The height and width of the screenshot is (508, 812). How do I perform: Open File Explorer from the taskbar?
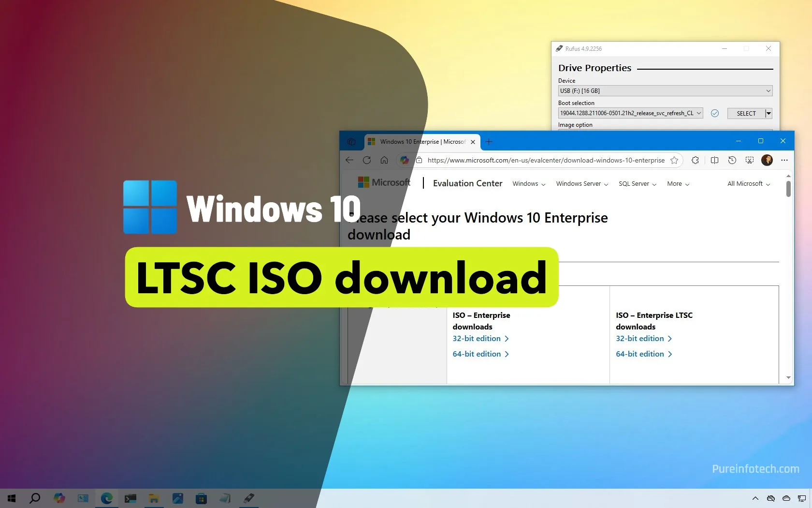tap(154, 498)
